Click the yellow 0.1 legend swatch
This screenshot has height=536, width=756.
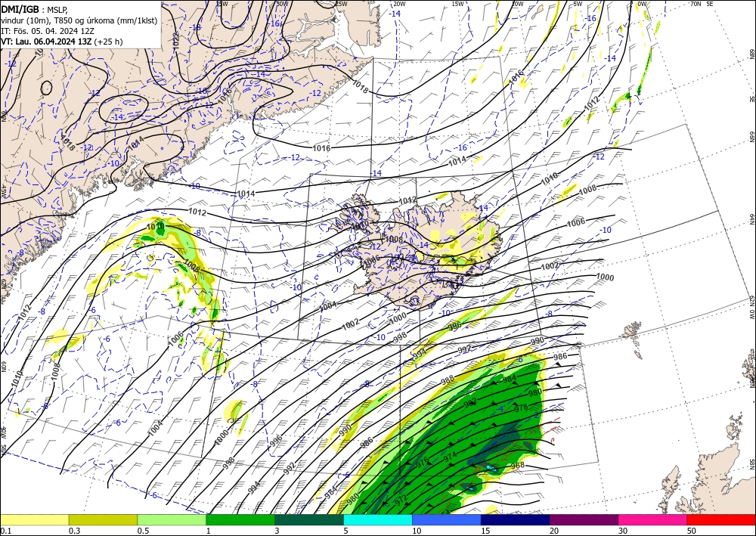pos(34,519)
